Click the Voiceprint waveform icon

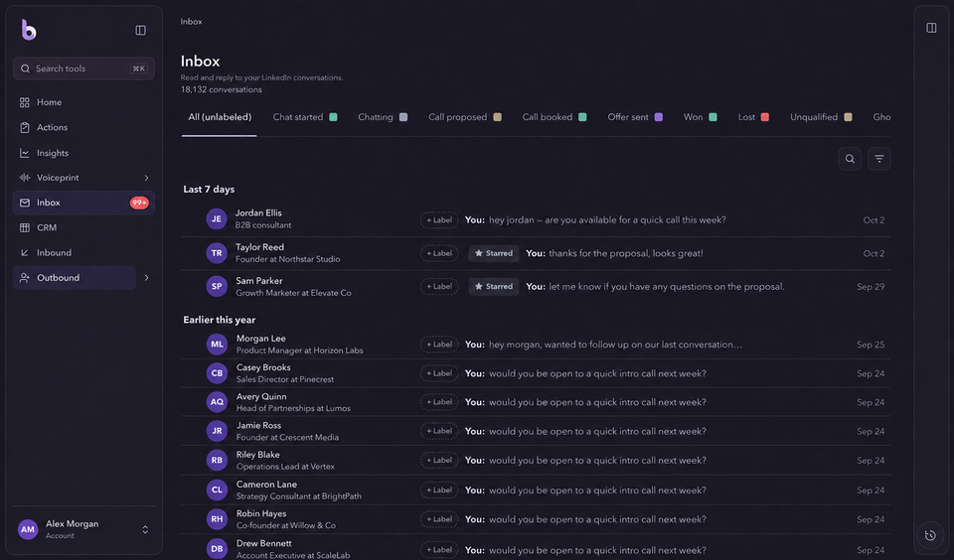tap(24, 178)
